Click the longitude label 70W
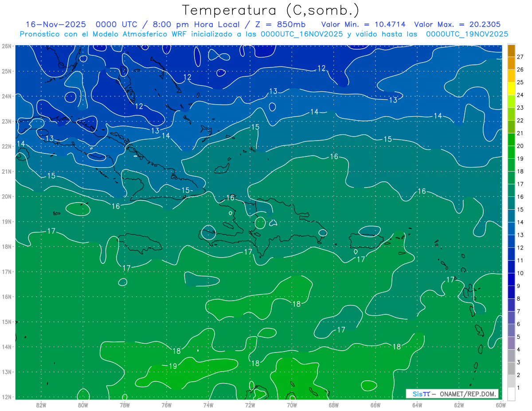 click(292, 404)
